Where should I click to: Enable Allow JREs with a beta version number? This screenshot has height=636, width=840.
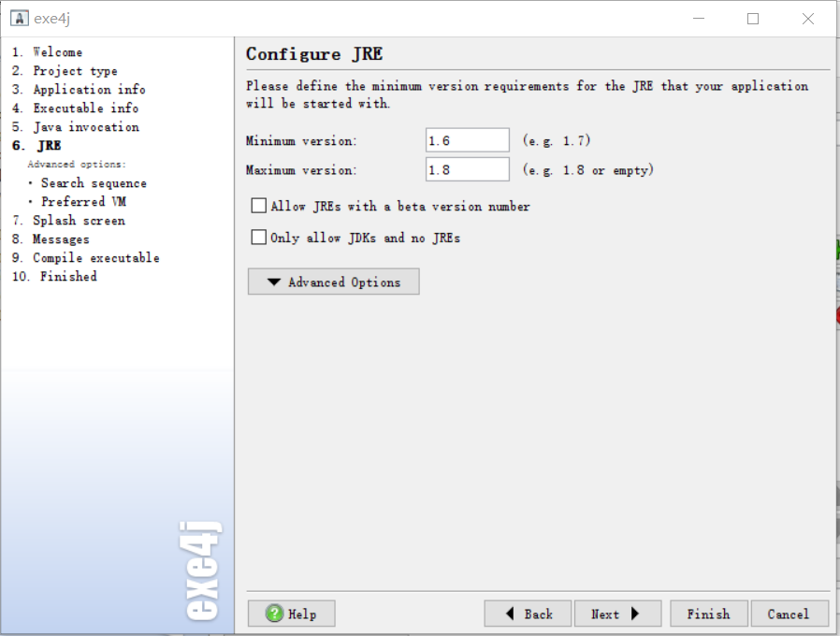259,206
